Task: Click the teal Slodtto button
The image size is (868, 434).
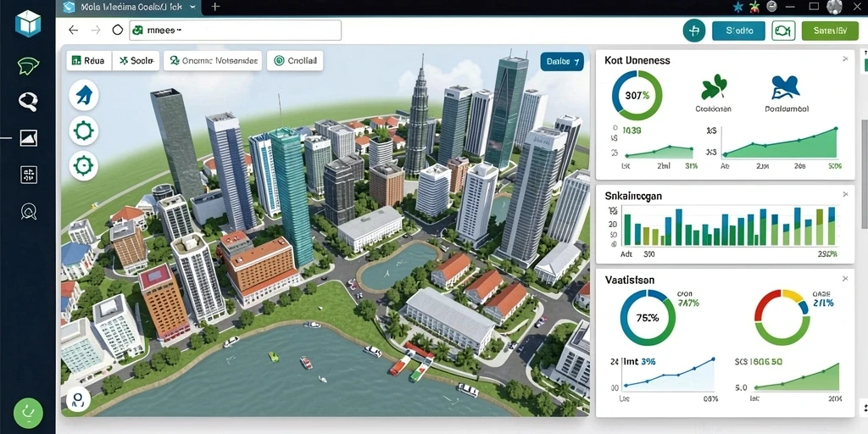Action: pos(738,31)
